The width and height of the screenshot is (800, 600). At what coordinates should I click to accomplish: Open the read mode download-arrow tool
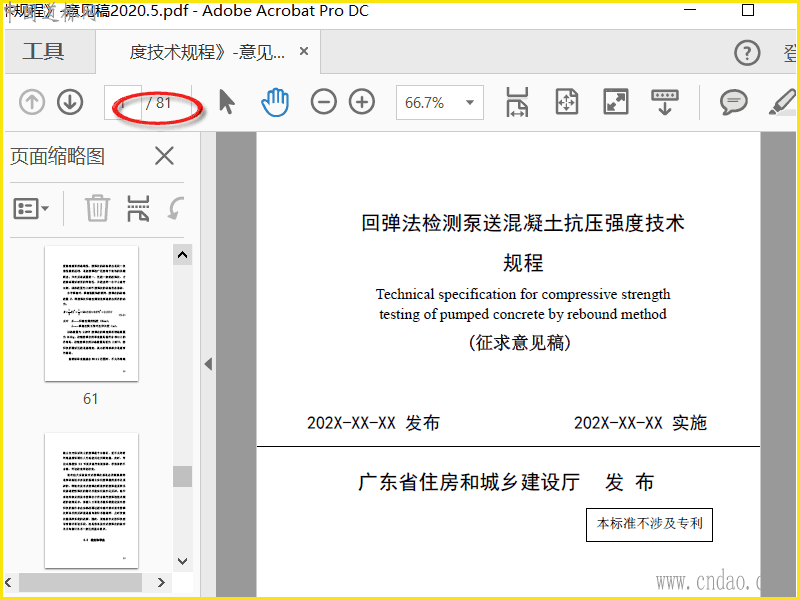pyautogui.click(x=665, y=102)
